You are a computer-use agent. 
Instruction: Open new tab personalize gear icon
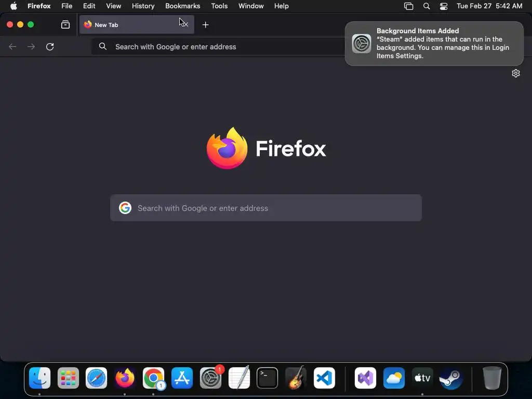(x=516, y=73)
